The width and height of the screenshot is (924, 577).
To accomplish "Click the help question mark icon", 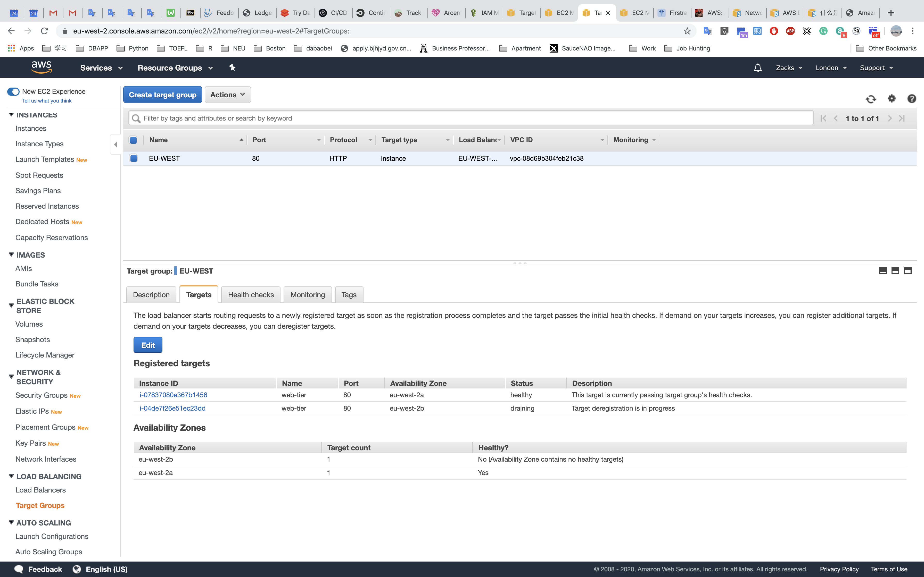I will coord(911,98).
